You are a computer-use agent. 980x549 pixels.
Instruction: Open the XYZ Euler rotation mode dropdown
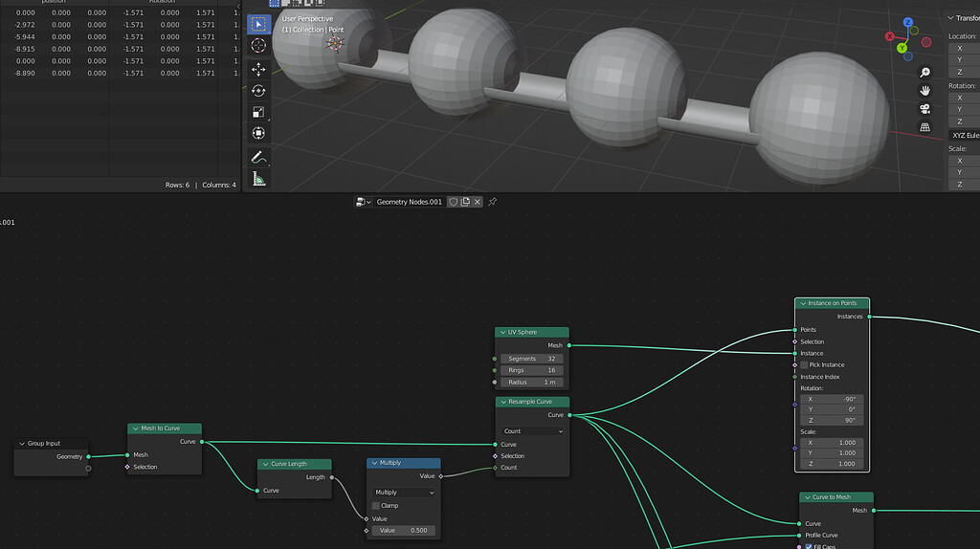(965, 136)
